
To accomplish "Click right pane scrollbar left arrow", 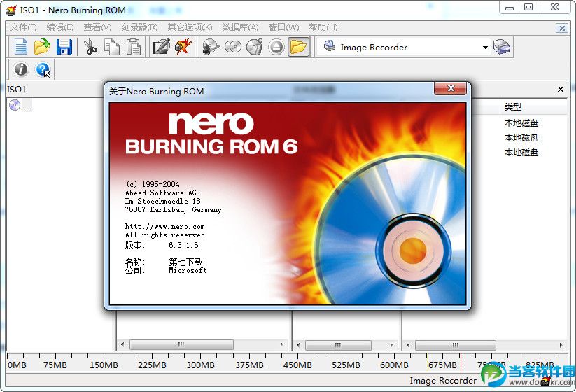I will 408,345.
